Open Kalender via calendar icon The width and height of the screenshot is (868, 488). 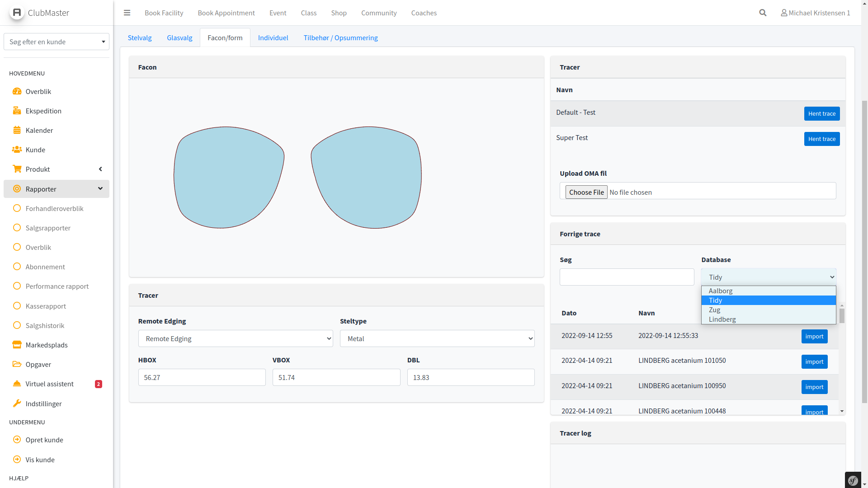[17, 130]
